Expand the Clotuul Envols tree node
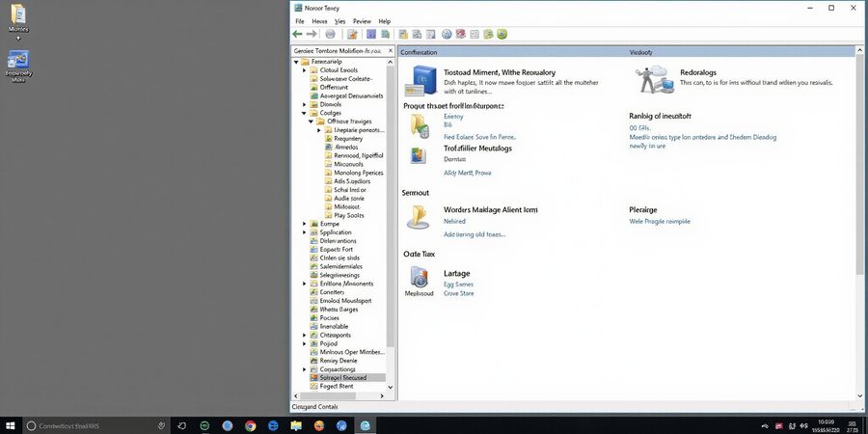The width and height of the screenshot is (868, 434). point(305,70)
